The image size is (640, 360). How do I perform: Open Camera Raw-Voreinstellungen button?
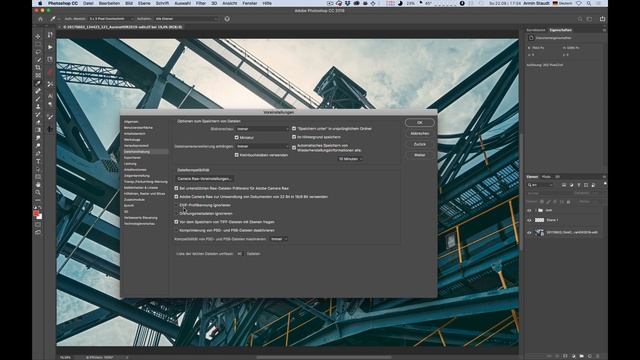(204, 179)
